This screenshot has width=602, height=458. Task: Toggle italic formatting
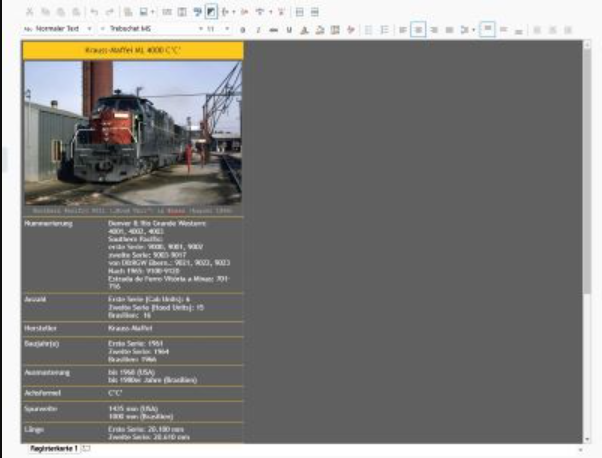coord(257,30)
